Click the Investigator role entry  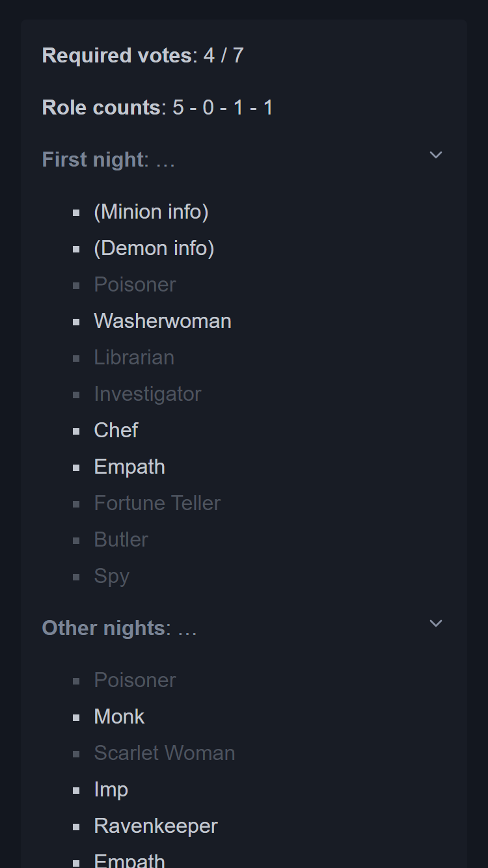(x=148, y=394)
